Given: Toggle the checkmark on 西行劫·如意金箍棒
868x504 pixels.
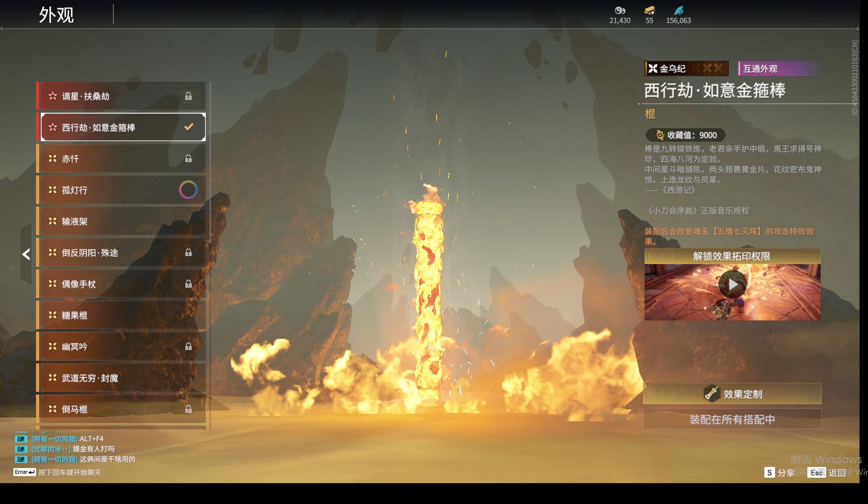Looking at the screenshot, I should (x=189, y=127).
